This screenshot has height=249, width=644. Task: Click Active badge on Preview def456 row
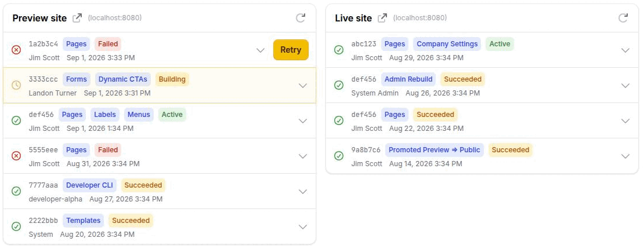[172, 115]
